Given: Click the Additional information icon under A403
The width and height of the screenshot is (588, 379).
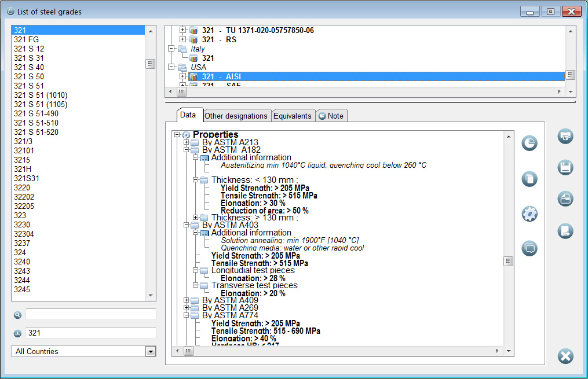Looking at the screenshot, I should point(204,233).
